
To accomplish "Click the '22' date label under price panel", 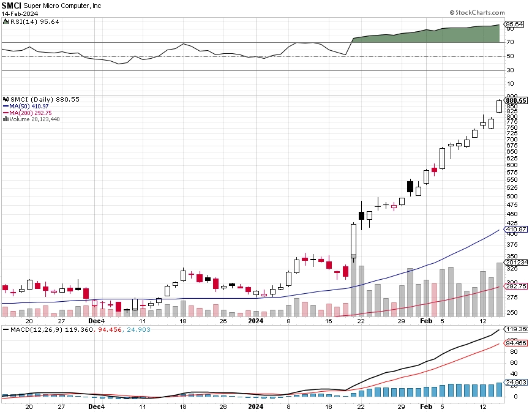I will coord(361,321).
